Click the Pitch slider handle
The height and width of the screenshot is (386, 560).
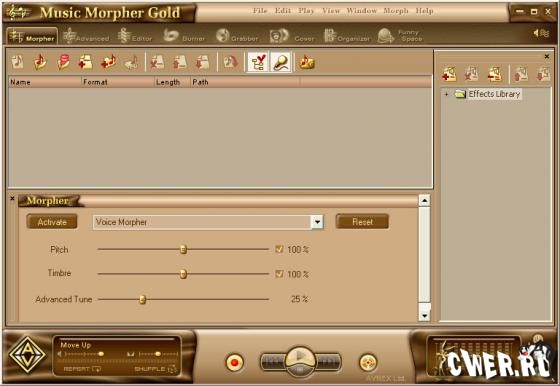(x=183, y=249)
